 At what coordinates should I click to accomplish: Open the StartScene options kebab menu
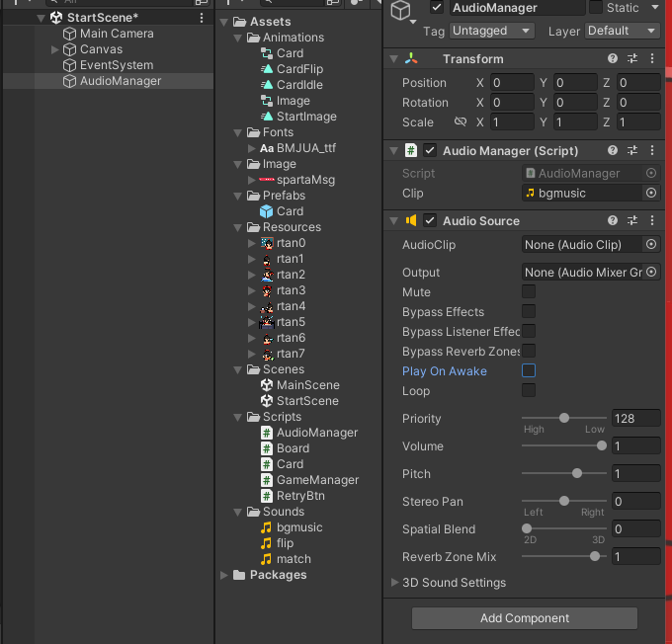(x=202, y=18)
